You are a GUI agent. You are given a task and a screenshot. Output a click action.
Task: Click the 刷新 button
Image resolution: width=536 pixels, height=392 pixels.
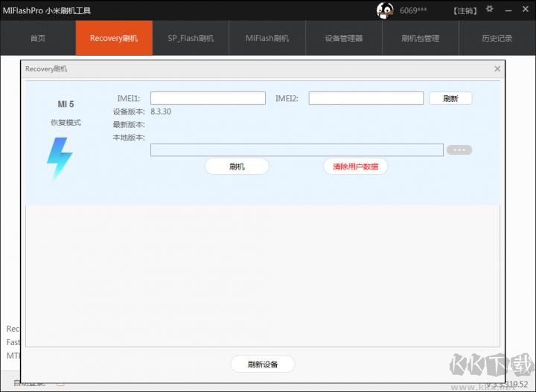[450, 99]
